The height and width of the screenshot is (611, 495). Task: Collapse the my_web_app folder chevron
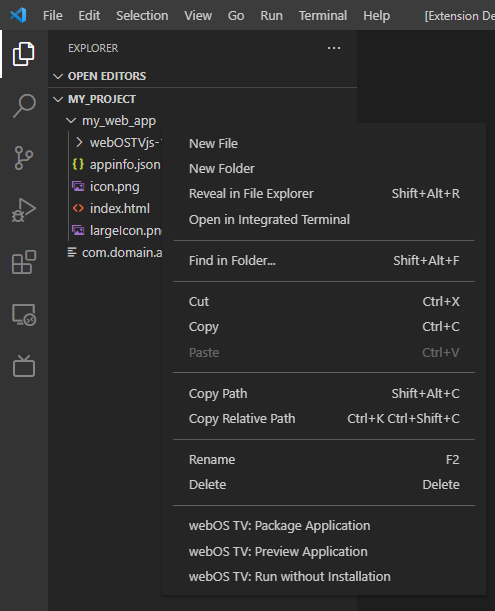pos(71,120)
